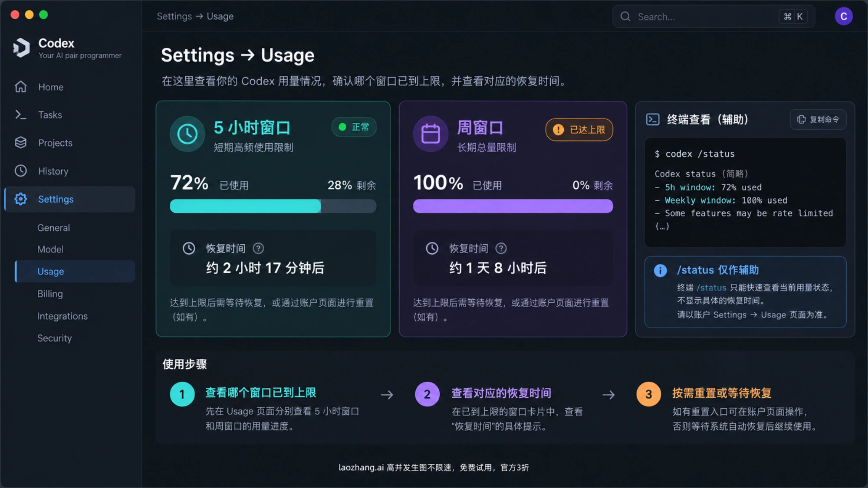Click the Codex logo icon
The image size is (868, 488).
pos(21,48)
